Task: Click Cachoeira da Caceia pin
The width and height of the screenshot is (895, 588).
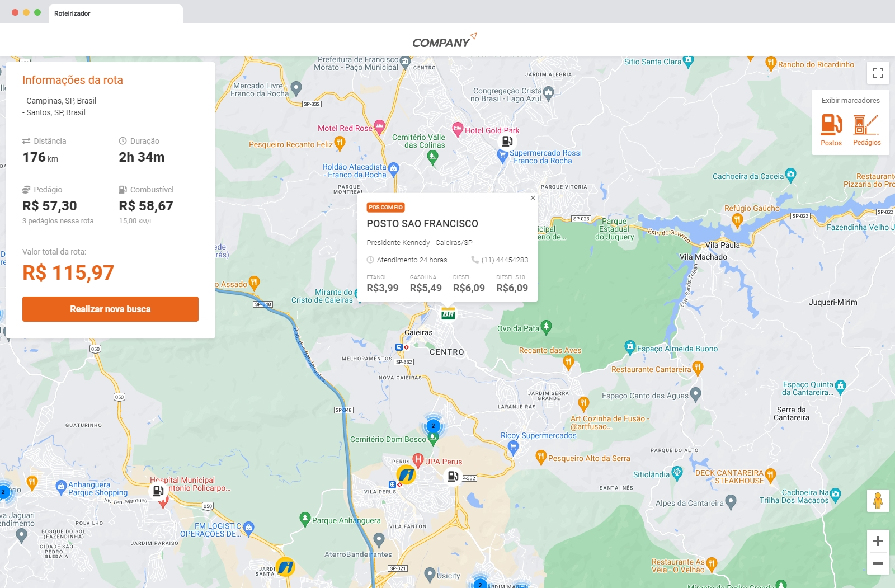Action: [x=790, y=175]
